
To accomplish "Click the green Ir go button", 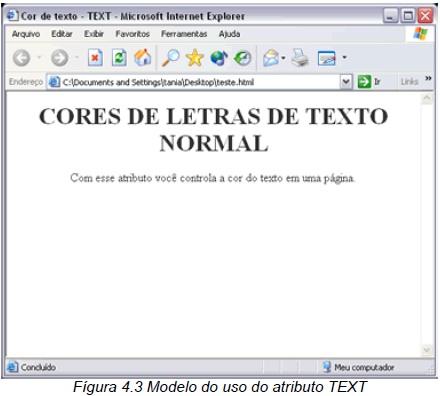I will (369, 82).
